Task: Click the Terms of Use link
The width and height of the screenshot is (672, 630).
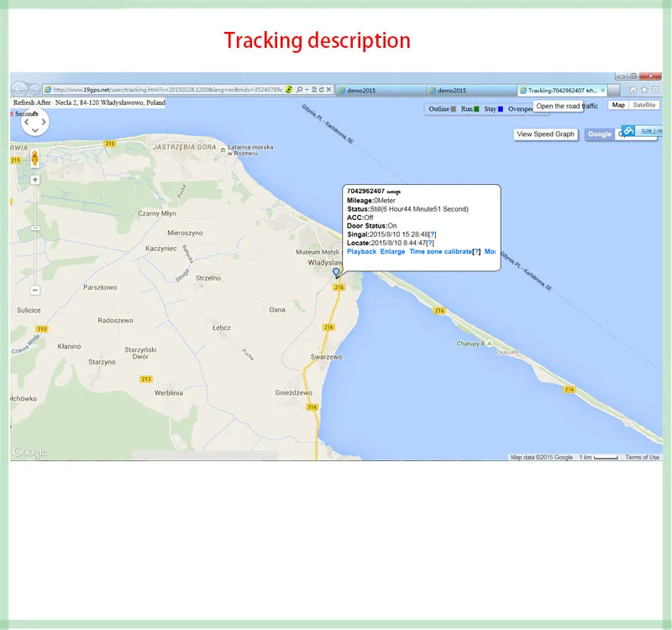Action: tap(642, 457)
